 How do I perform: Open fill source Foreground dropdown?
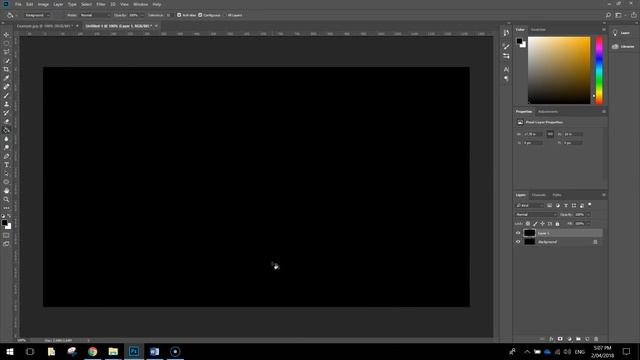pos(36,15)
